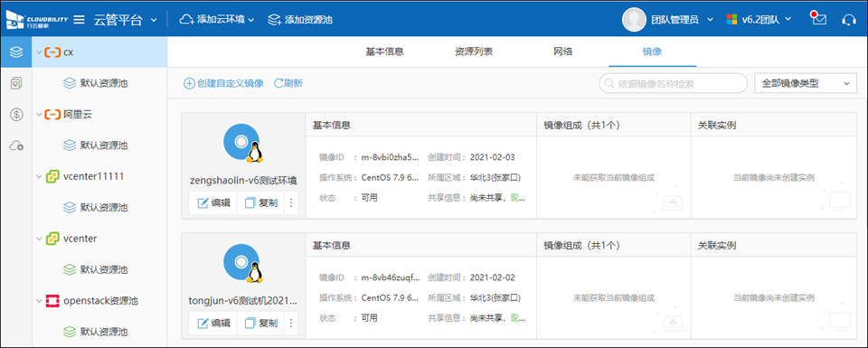The image size is (868, 348).
Task: Open the hamburger menu next to the logo
Action: coord(80,20)
